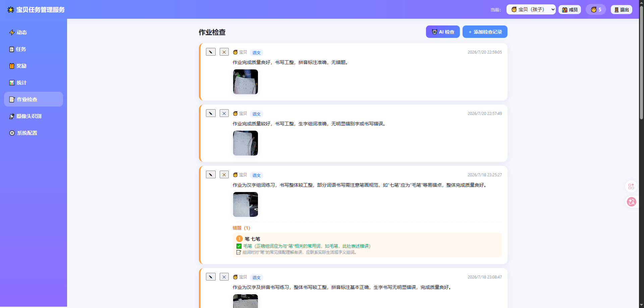Open homework photo of 22:59:05 record

[x=246, y=82]
